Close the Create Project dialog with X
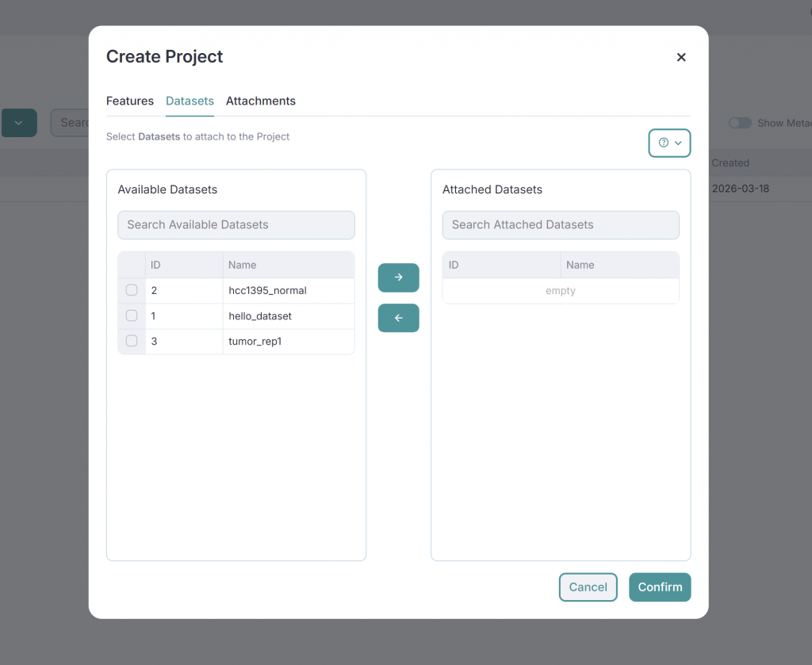812x665 pixels. tap(680, 57)
